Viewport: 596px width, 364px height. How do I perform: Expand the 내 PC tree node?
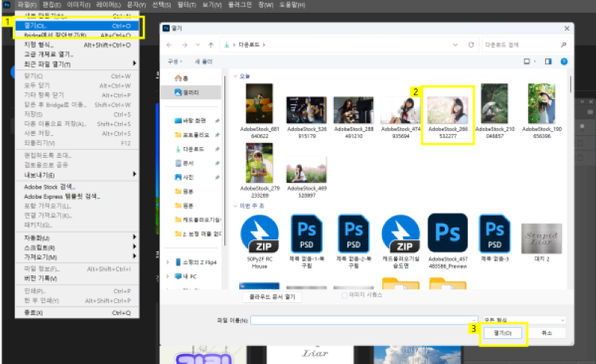tap(168, 277)
